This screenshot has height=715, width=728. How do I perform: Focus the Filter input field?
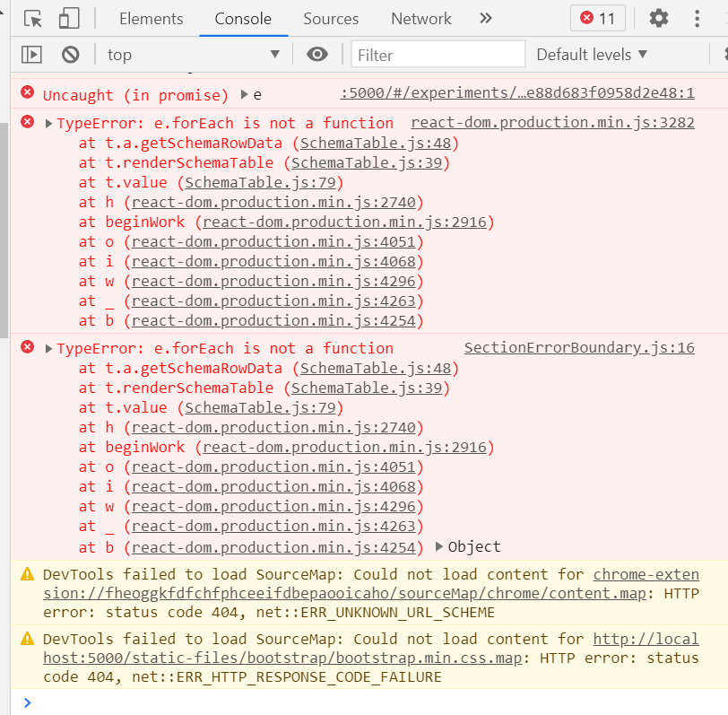click(438, 55)
